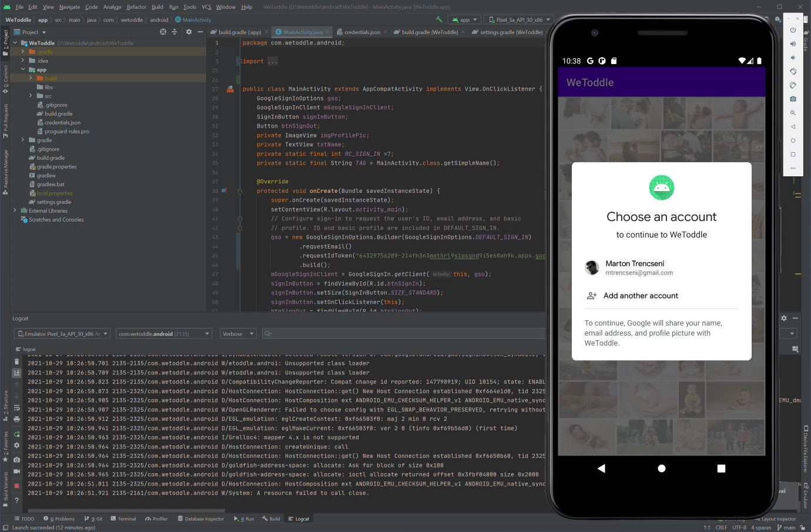Click the red stop icon in logcat
The image size is (811, 532).
point(16,486)
